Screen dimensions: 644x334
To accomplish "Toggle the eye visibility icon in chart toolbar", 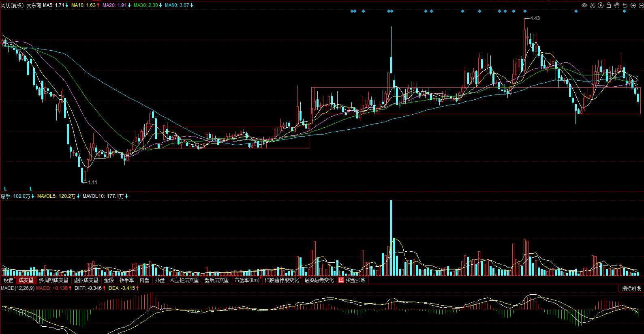I will tap(584, 5).
